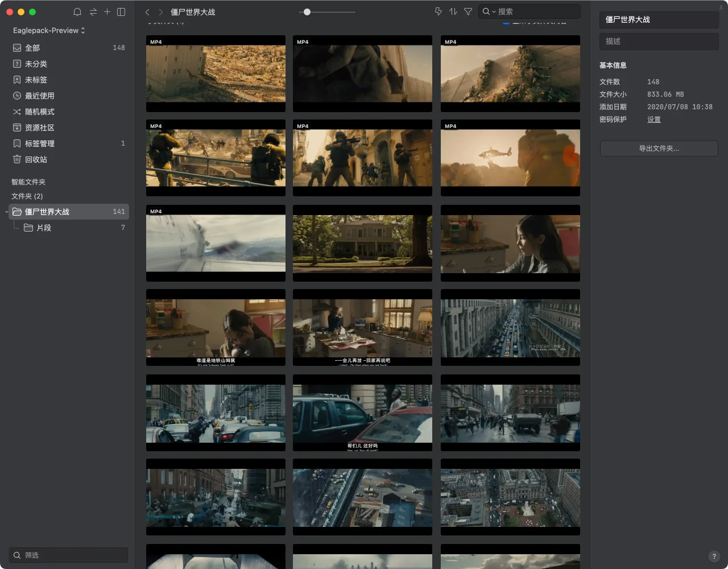Select the MP4 airplane wing thumbnail
Image resolution: width=728 pixels, height=569 pixels.
point(216,243)
